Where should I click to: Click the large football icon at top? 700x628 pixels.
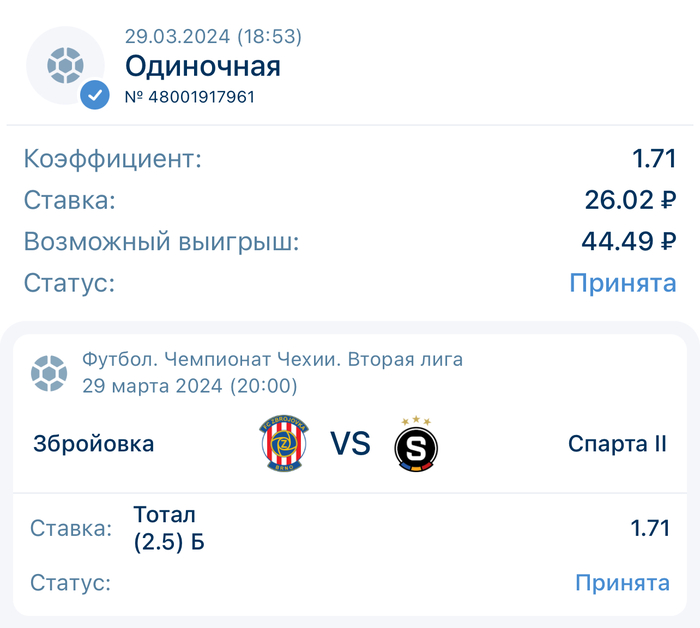pos(65,66)
